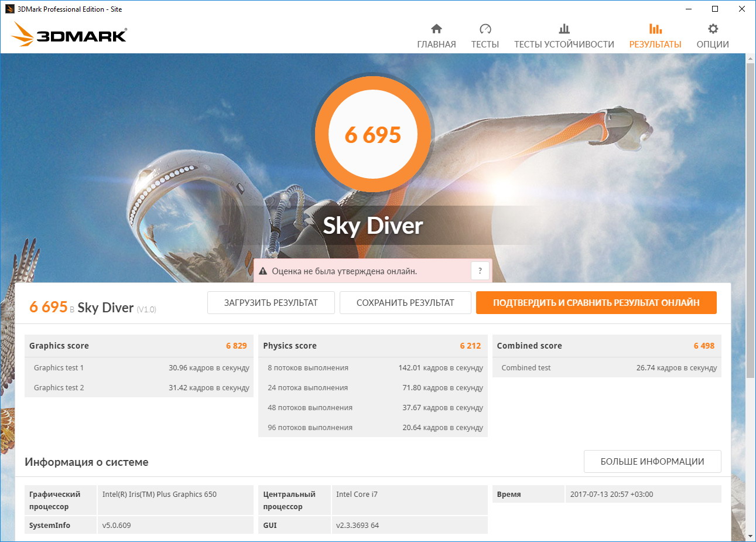Click the 31.42 кадров в секунду value

coord(209,388)
